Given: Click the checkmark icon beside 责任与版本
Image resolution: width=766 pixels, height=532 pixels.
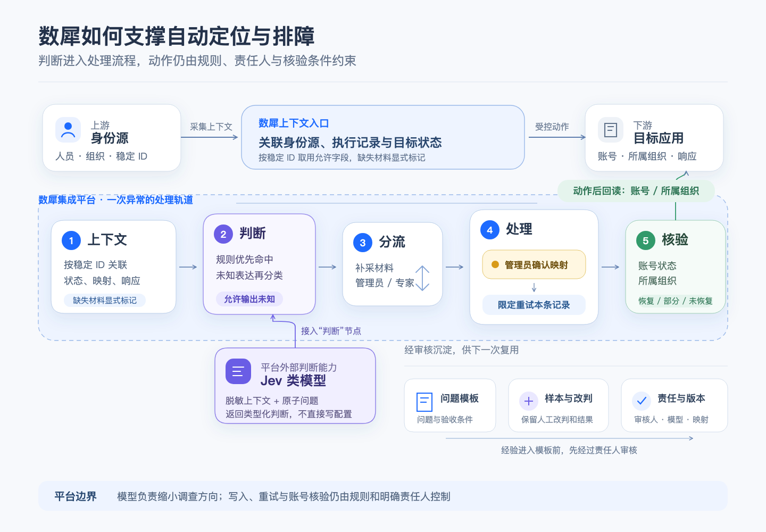Looking at the screenshot, I should (642, 401).
